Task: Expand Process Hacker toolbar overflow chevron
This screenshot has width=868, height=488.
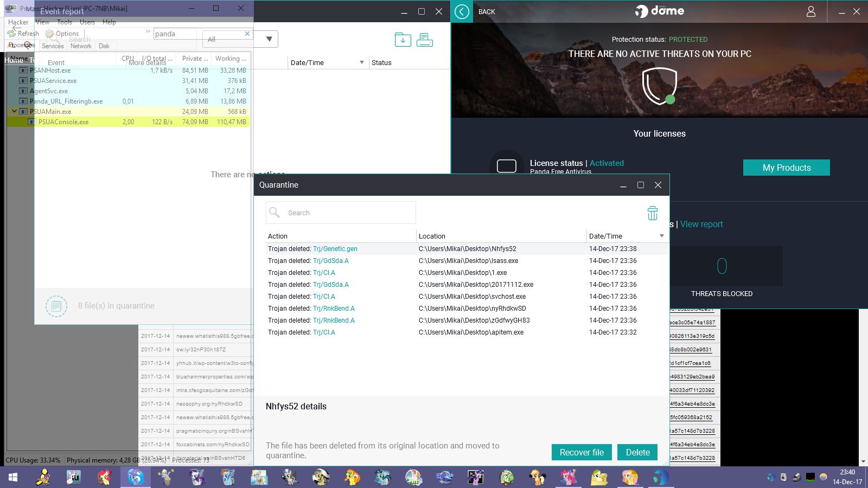Action: [148, 32]
